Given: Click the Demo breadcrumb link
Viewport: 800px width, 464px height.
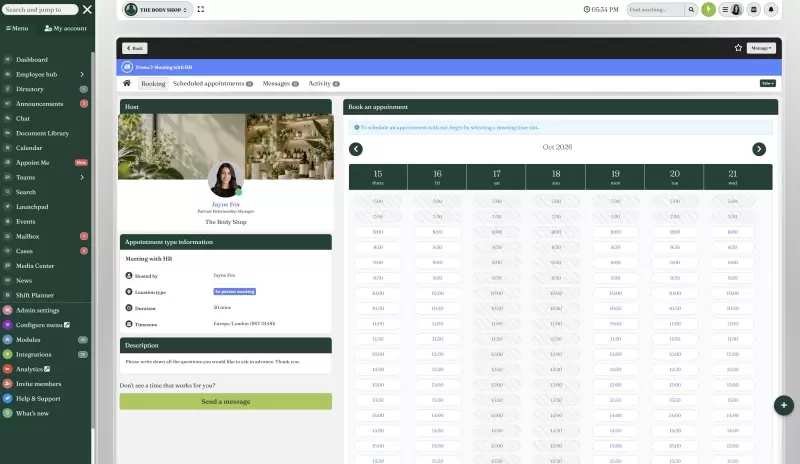Looking at the screenshot, I should point(142,67).
